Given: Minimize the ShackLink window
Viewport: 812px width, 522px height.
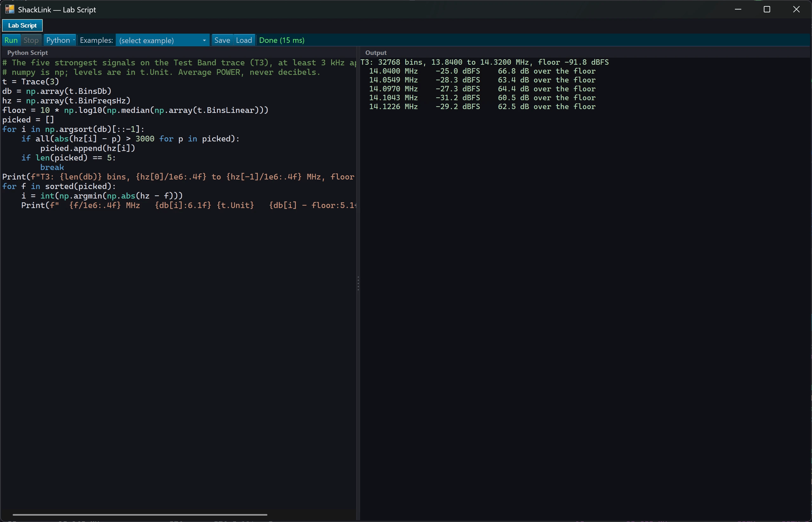Looking at the screenshot, I should coord(738,9).
